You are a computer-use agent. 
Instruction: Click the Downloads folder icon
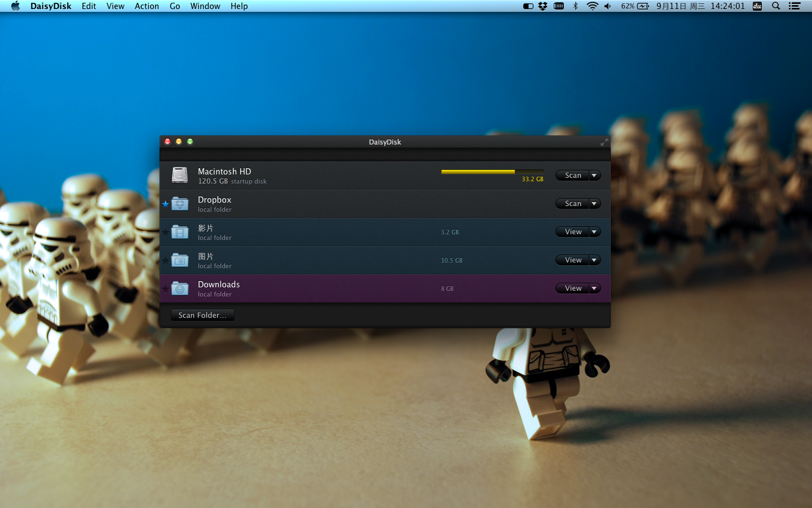pyautogui.click(x=180, y=288)
